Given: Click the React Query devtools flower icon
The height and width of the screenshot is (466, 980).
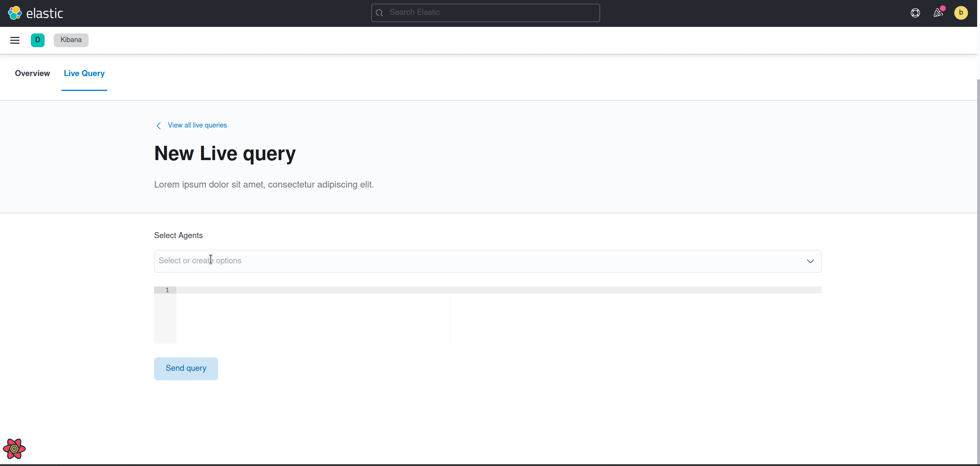Looking at the screenshot, I should (x=14, y=449).
